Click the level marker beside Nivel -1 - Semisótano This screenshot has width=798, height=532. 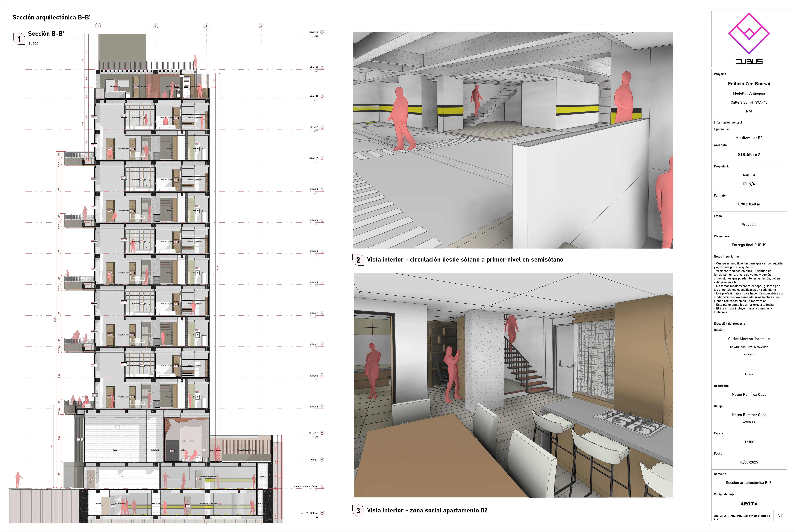(x=322, y=486)
